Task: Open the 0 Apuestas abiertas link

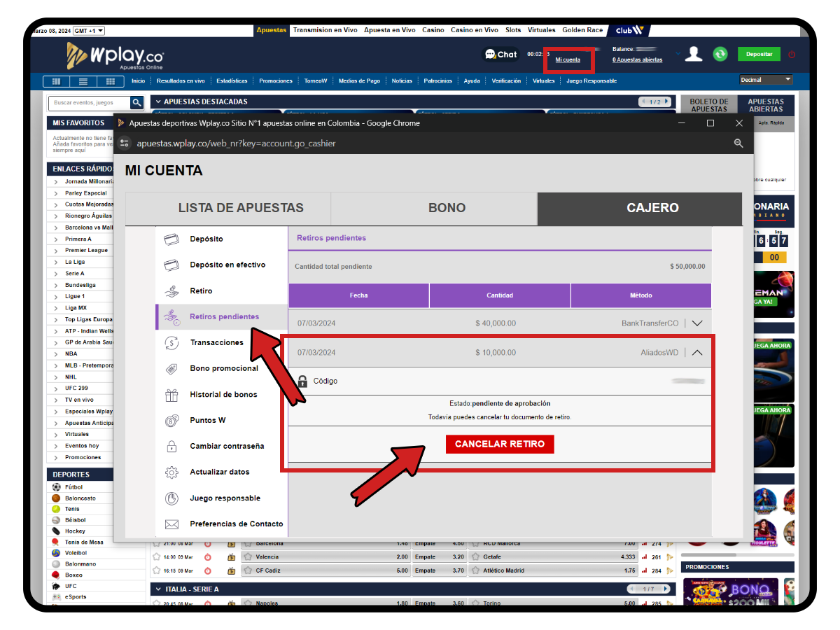Action: 637,60
